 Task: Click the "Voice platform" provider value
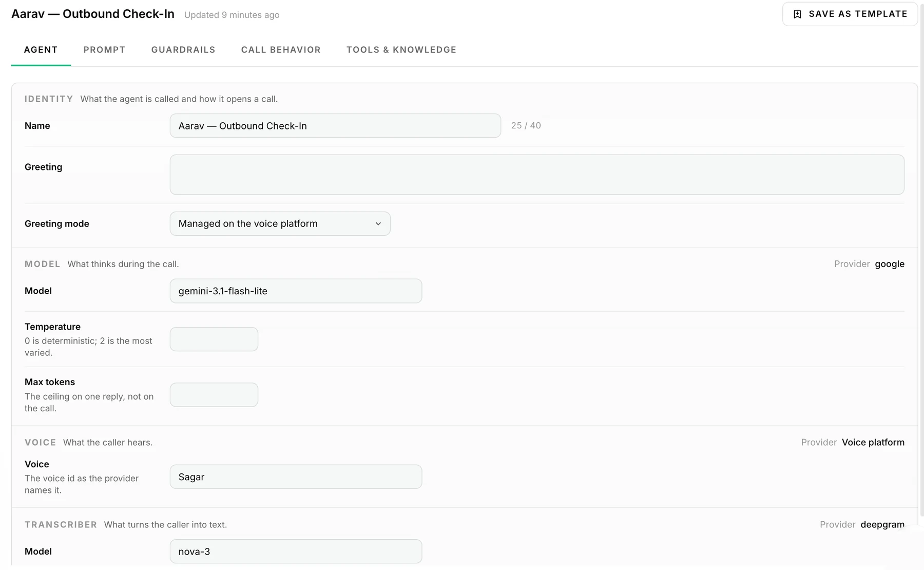[x=873, y=443]
